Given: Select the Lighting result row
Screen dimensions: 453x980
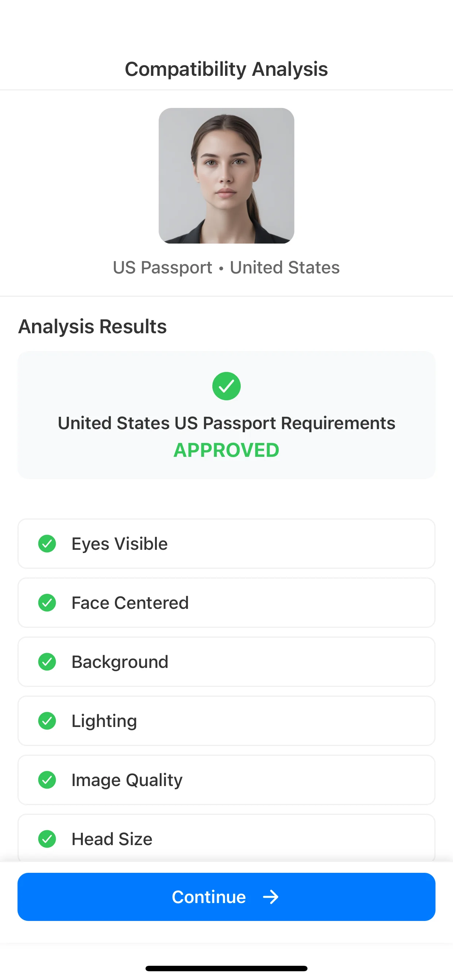Looking at the screenshot, I should click(226, 721).
